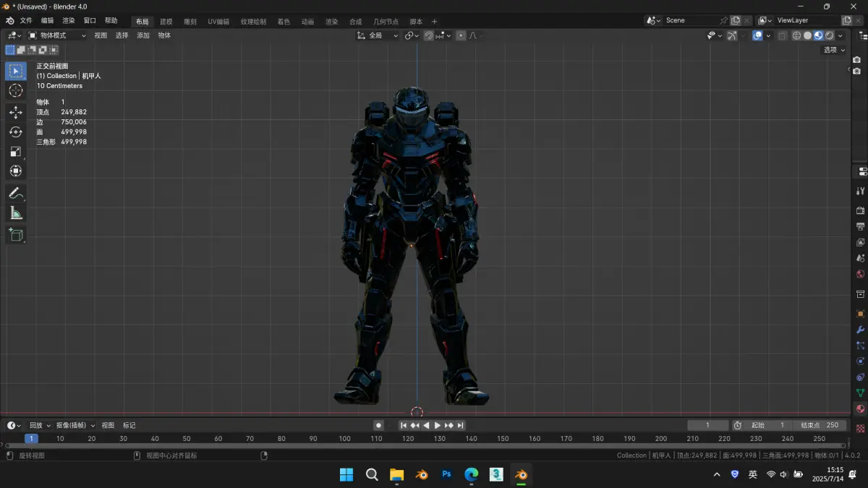Select the Move tool
The width and height of the screenshot is (868, 488).
coord(16,112)
